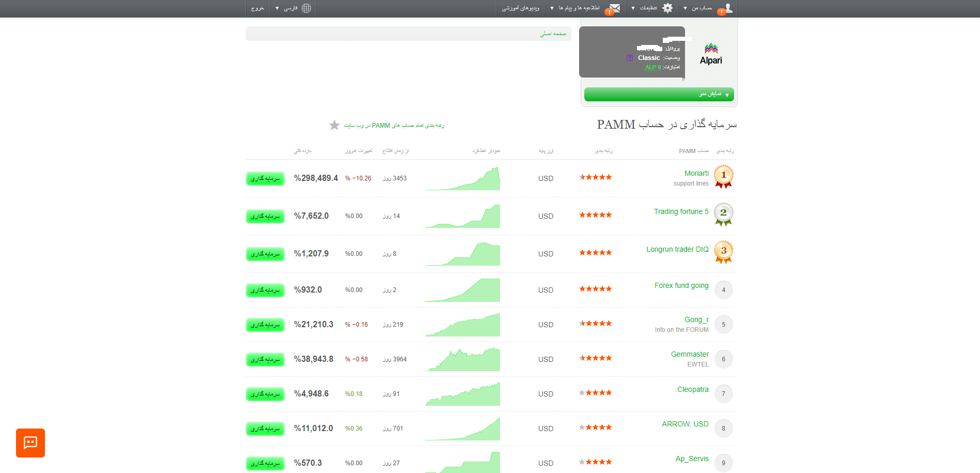Click the Alpari logo

(711, 54)
